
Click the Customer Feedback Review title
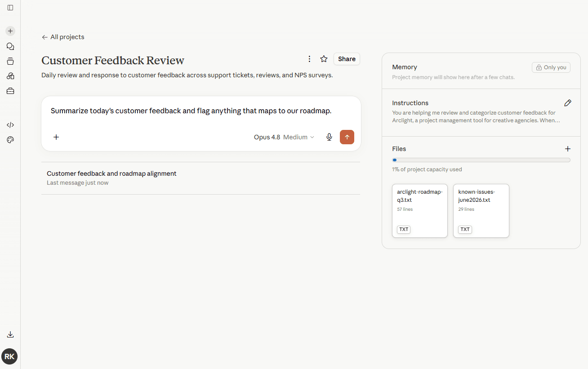[x=113, y=60]
